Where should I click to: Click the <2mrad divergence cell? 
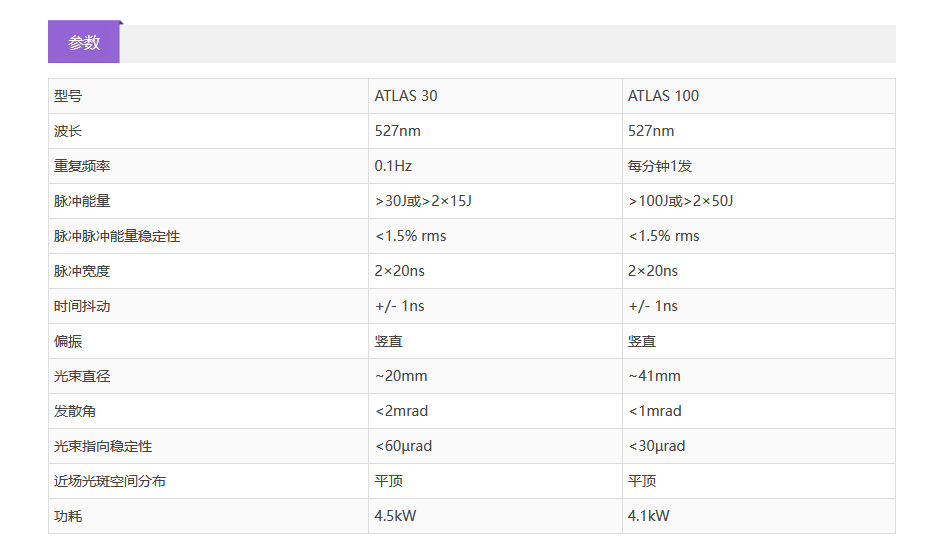tap(401, 411)
